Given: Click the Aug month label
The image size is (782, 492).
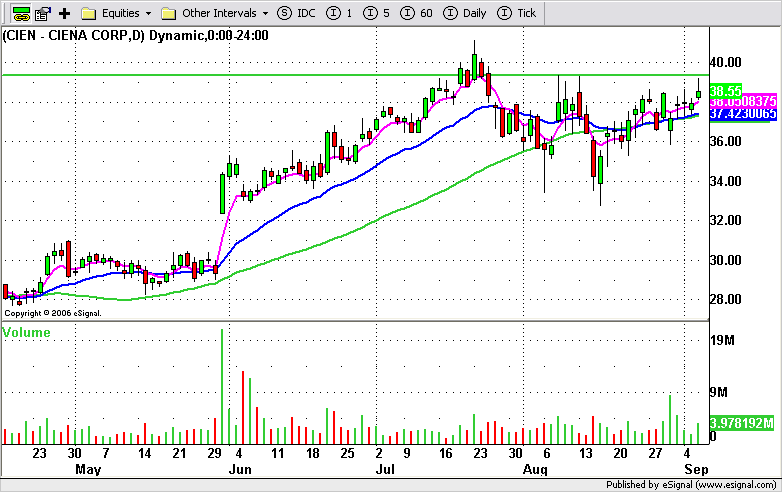Looking at the screenshot, I should click(x=535, y=470).
